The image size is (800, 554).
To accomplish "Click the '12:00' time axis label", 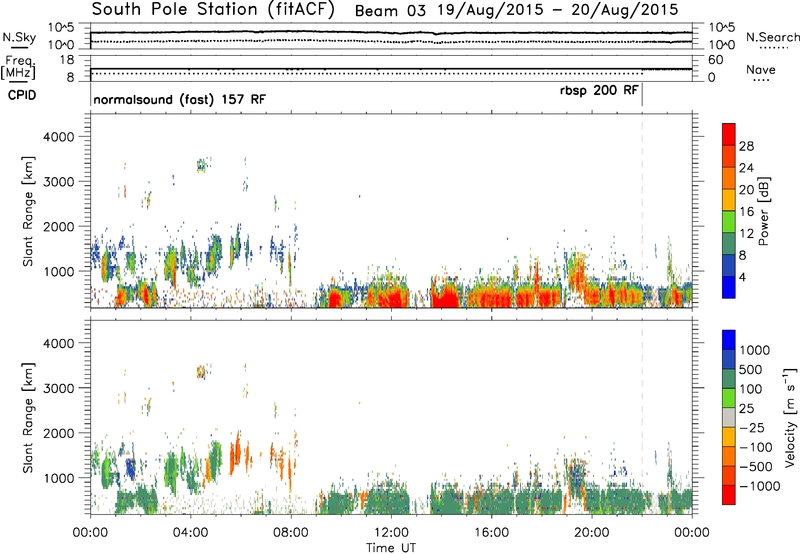I will coord(391,533).
